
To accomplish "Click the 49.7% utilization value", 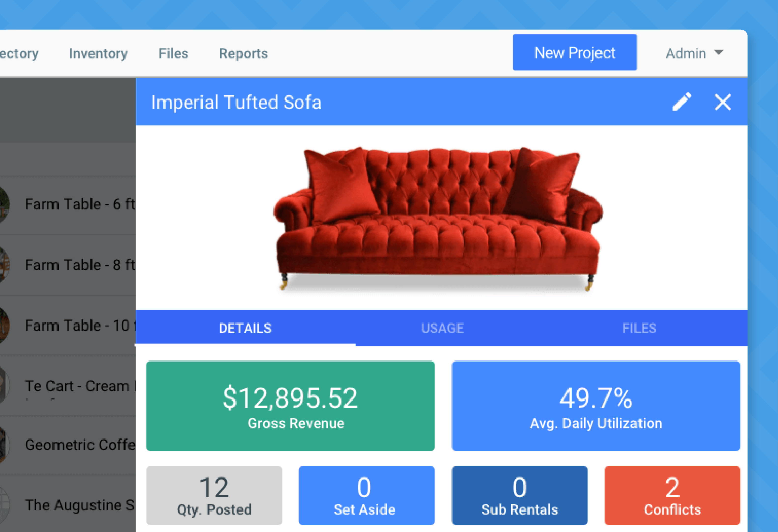I will point(596,398).
